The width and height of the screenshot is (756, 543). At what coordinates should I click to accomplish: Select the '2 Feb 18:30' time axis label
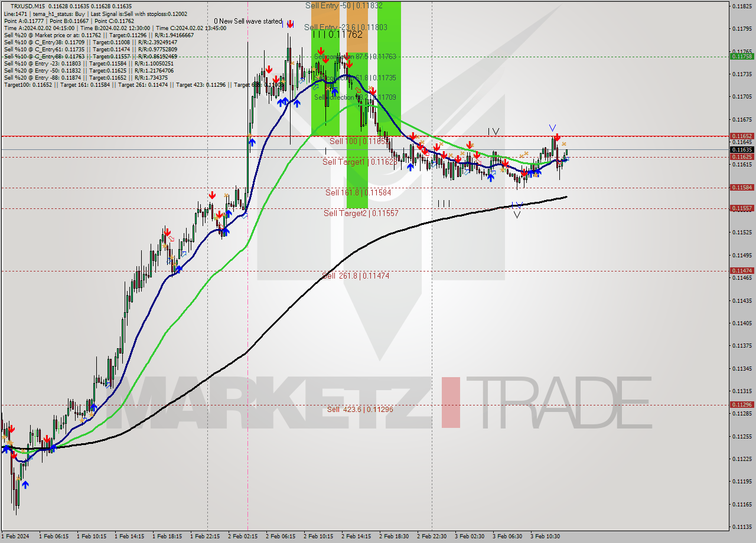(394, 537)
